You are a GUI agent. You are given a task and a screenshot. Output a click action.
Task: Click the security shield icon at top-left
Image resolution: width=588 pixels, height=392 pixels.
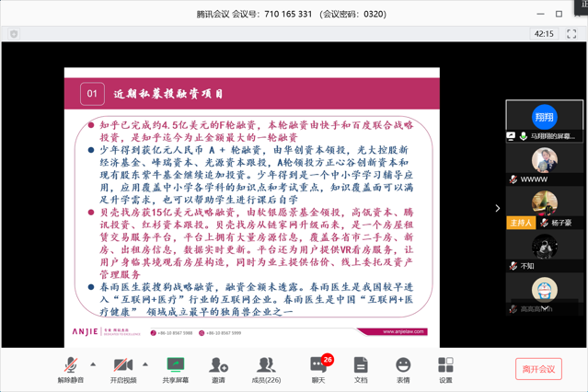tap(14, 34)
